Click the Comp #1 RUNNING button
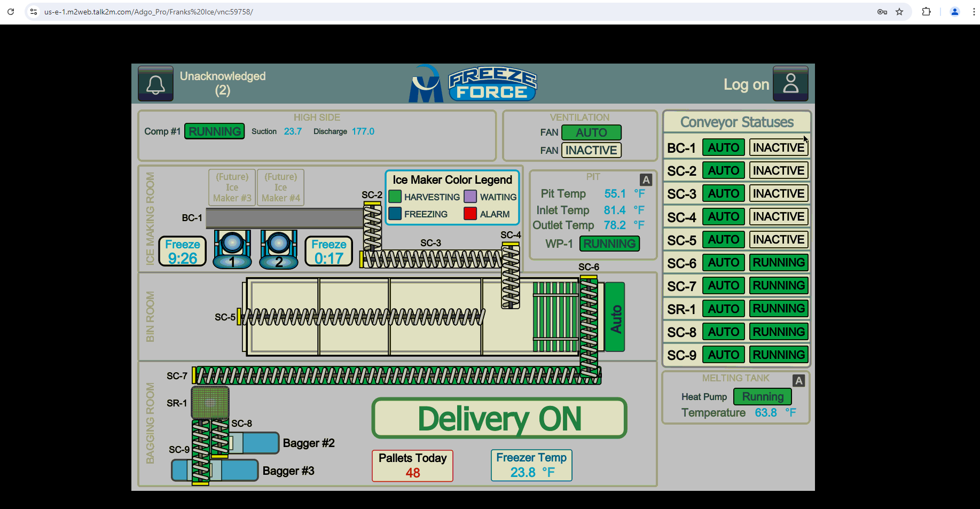This screenshot has height=509, width=980. point(214,131)
